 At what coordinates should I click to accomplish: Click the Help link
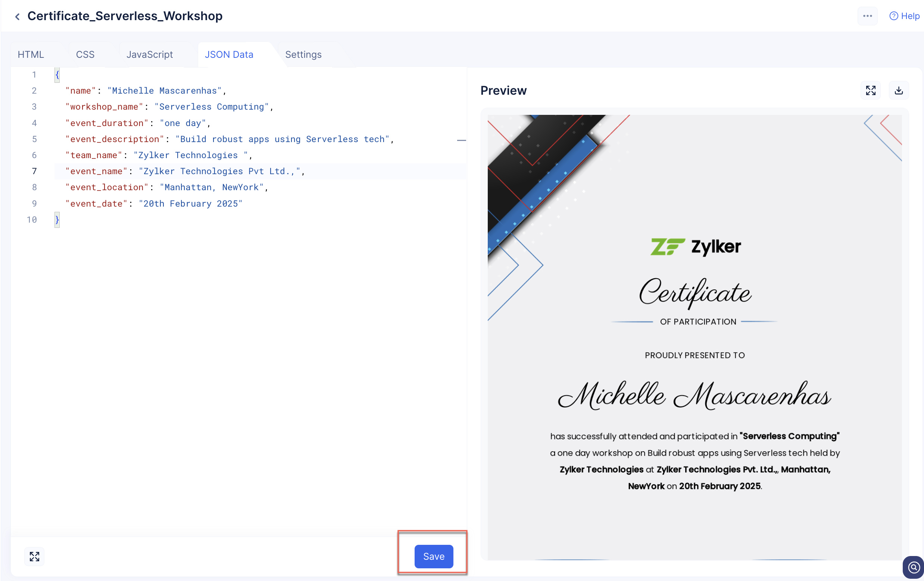click(x=910, y=16)
